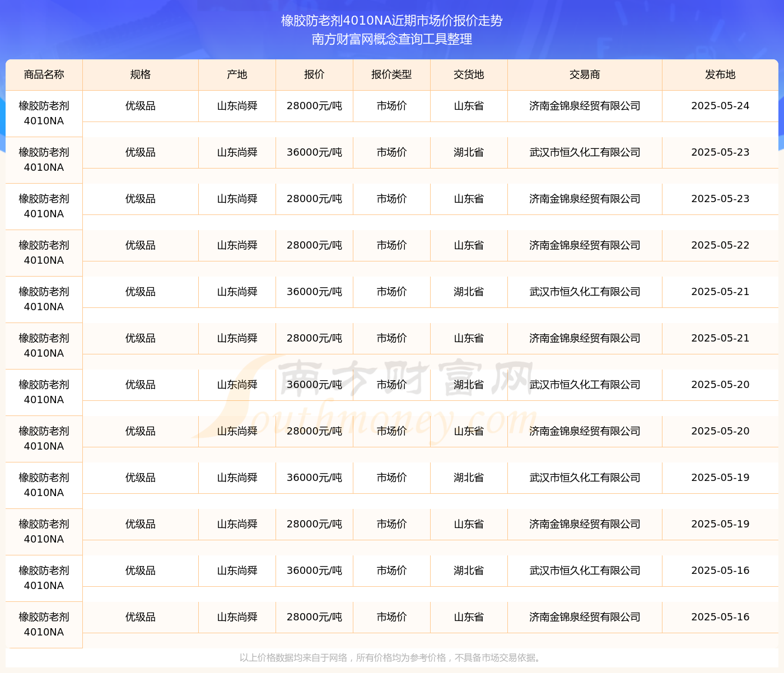Viewport: 784px width, 673px height.
Task: Click the title text 橡胶防老剂4010NA近期市场价报价走势
Action: click(392, 21)
